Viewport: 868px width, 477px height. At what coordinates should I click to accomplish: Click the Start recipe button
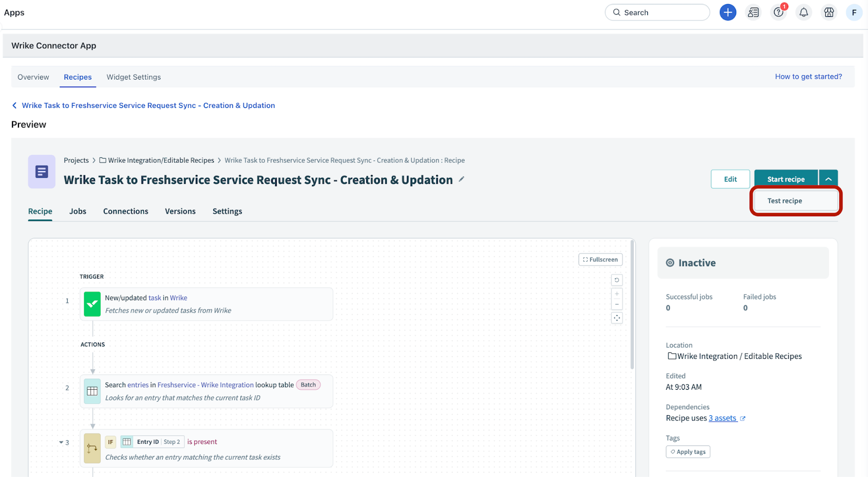click(786, 179)
